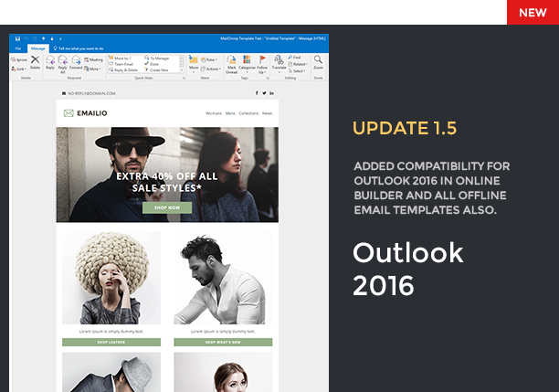Open the Junk dropdown
The image size is (559, 392).
19,69
